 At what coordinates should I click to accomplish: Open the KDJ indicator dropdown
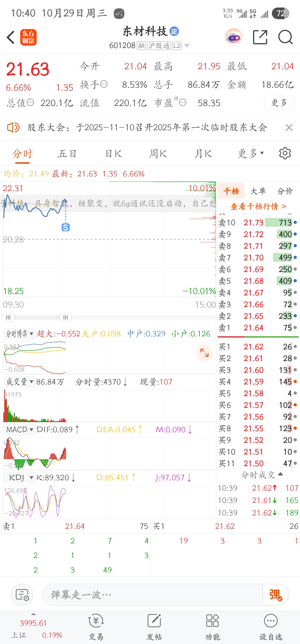(x=20, y=478)
